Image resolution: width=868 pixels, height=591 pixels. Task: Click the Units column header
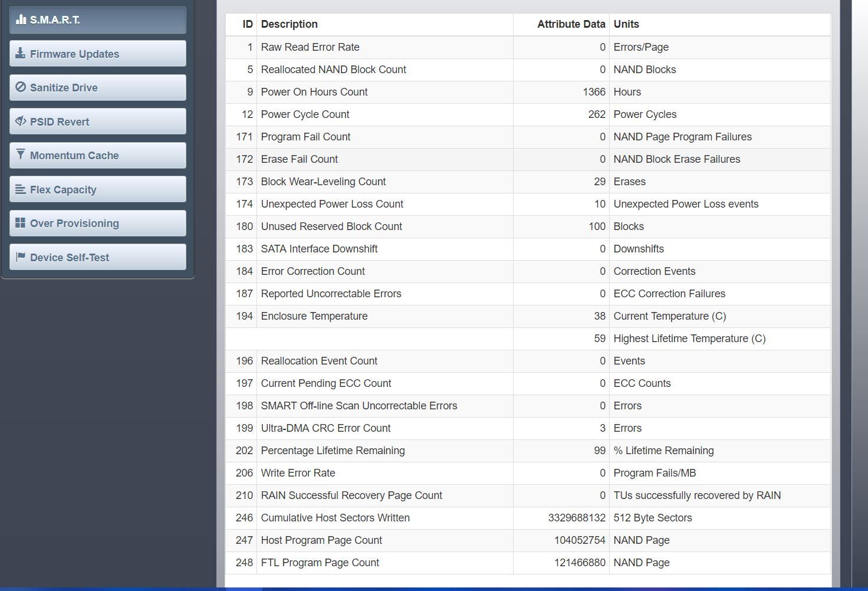click(626, 24)
